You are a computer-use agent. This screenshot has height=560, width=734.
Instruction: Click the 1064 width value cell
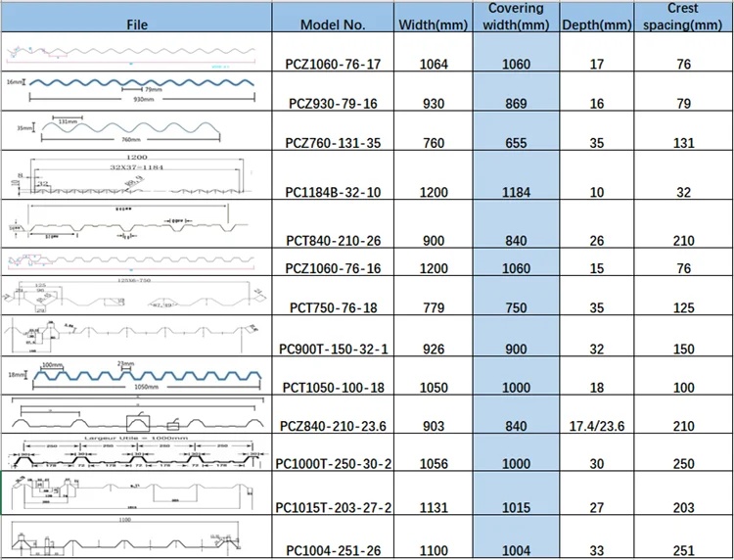[x=435, y=64]
